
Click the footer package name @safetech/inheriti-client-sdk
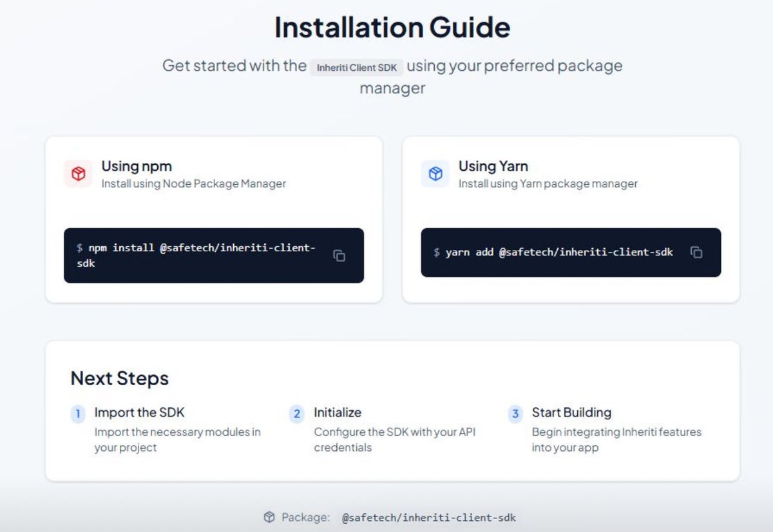point(428,517)
